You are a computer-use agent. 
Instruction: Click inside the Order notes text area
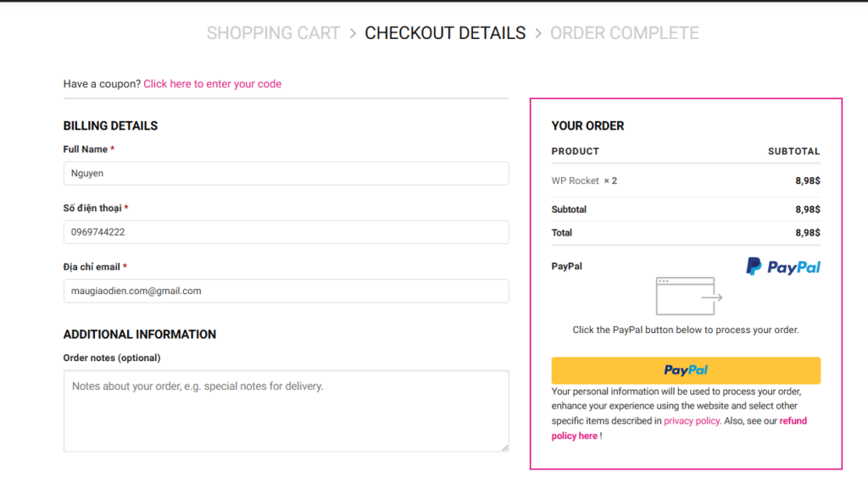[286, 411]
